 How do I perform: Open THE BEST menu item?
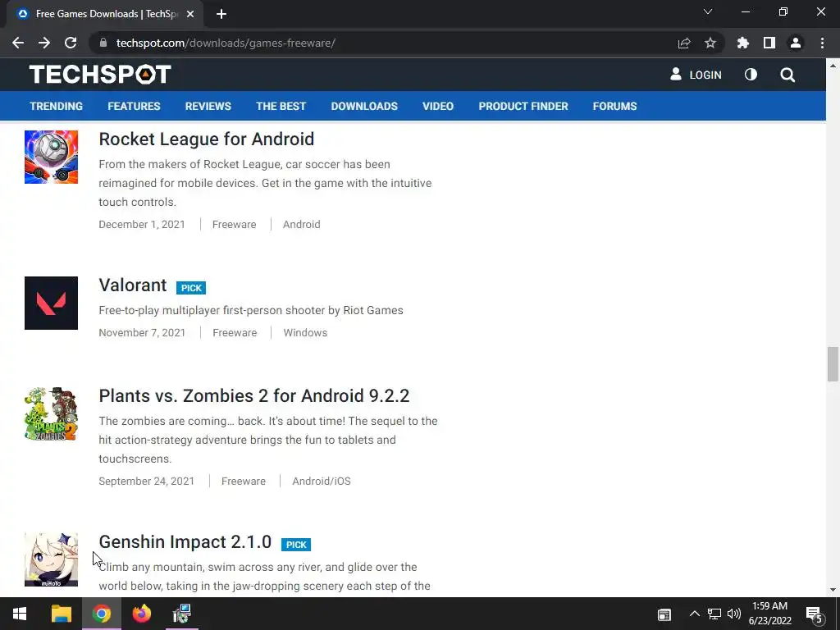(281, 106)
